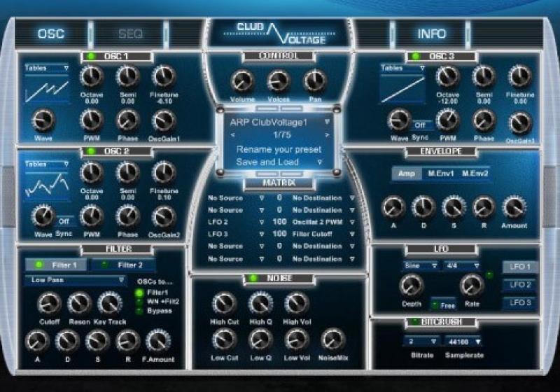Click OSC 3 PWM knob
560x392 pixels.
[x=448, y=120]
